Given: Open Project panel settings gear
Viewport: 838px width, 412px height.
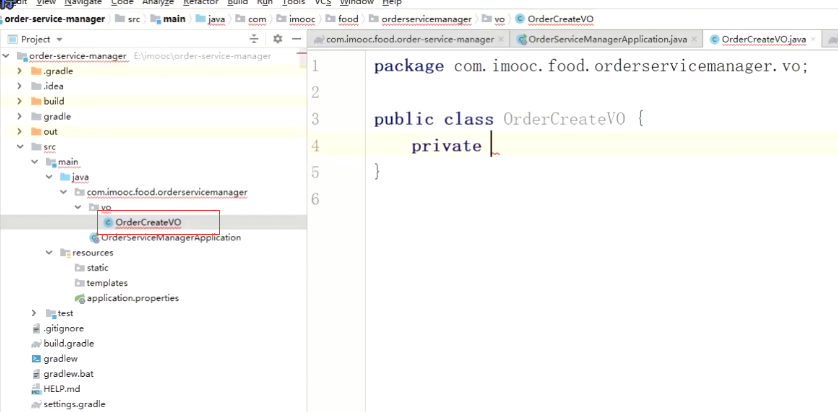Looking at the screenshot, I should (277, 39).
